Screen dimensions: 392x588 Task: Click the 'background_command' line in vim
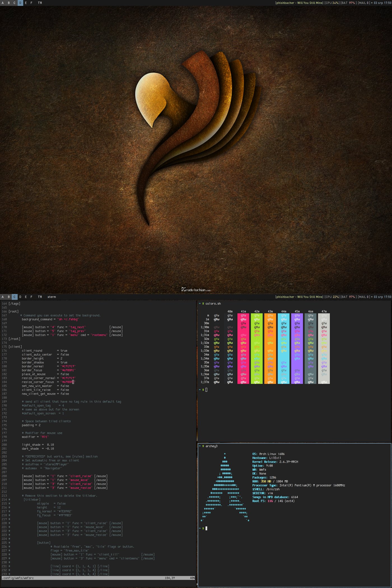pyautogui.click(x=50, y=319)
